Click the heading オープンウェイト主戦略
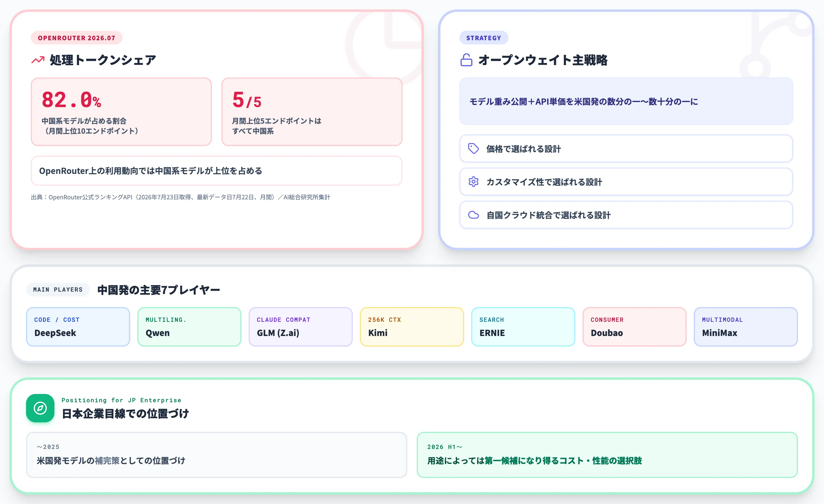 543,60
